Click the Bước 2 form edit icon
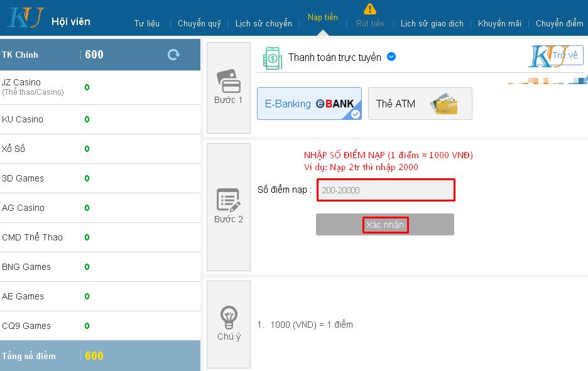 click(x=228, y=200)
